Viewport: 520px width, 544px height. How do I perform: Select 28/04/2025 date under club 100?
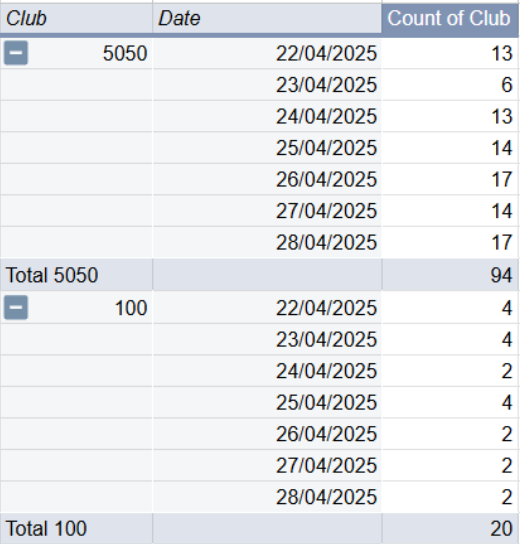267,497
